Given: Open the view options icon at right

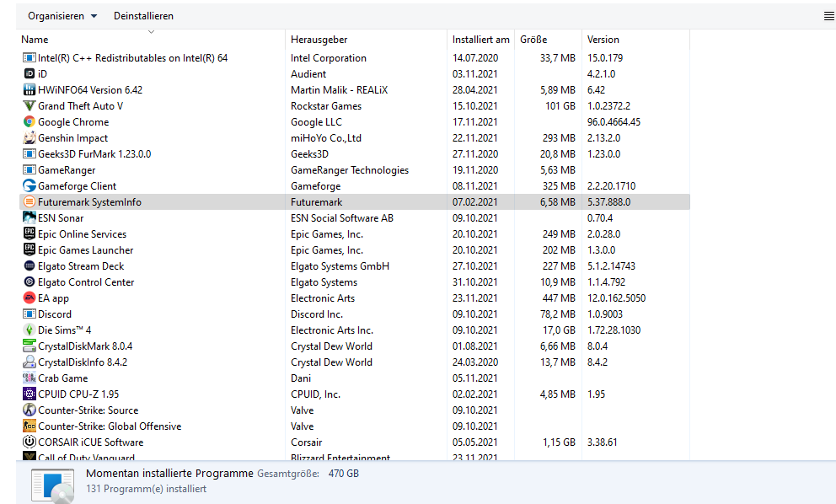Looking at the screenshot, I should coord(829,17).
